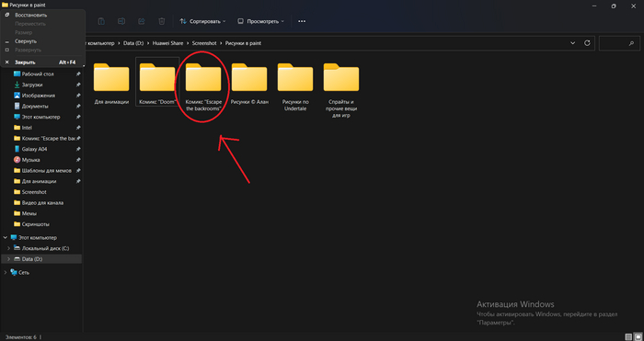Click the pin icon beside Загрузки
Viewport: 644px width, 341px height.
click(78, 85)
